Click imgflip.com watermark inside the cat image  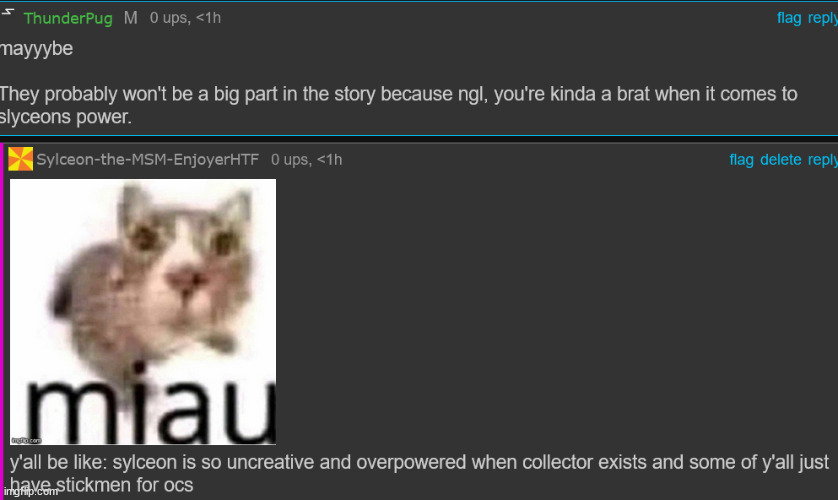[26, 441]
